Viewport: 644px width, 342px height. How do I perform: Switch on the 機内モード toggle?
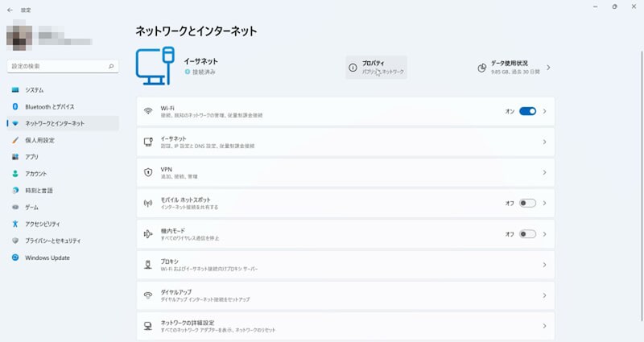[527, 234]
